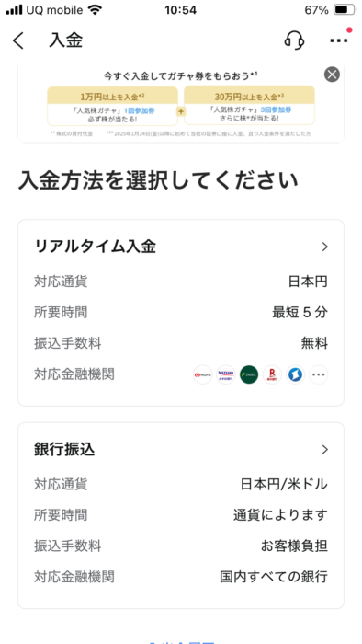The width and height of the screenshot is (362, 644).
Task: Tap the Mizuho bank logo
Action: 225,374
